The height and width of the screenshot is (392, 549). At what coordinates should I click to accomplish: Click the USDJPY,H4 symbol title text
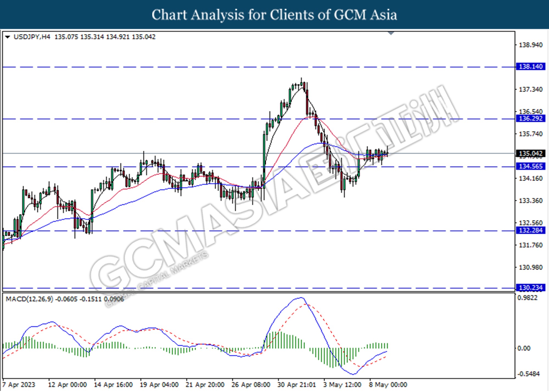pos(32,37)
